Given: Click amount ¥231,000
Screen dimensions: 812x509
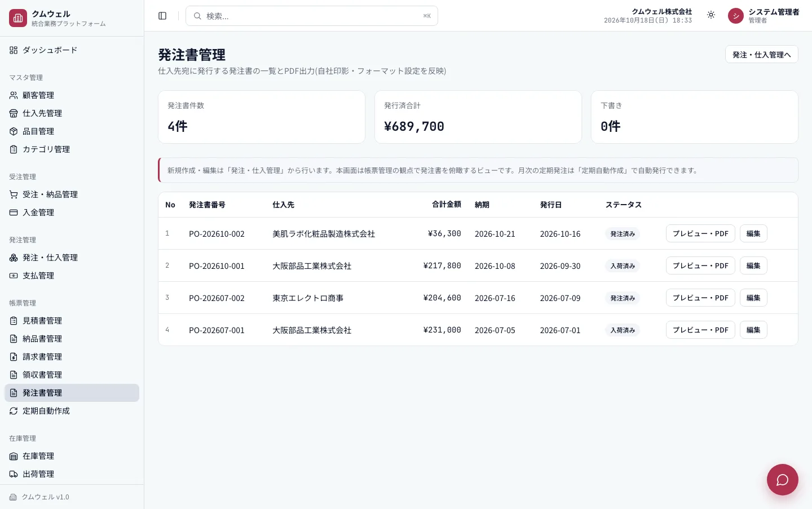Looking at the screenshot, I should pos(442,330).
